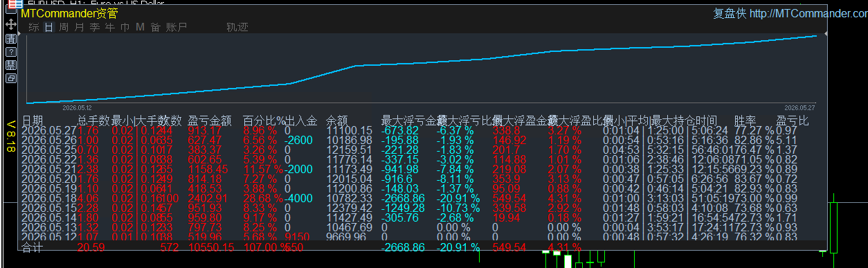
Task: Select the 周 weekly tab
Action: (x=64, y=28)
